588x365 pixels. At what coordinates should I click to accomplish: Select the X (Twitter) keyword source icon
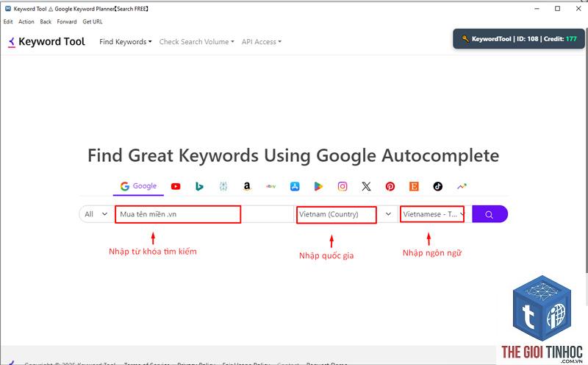point(366,186)
